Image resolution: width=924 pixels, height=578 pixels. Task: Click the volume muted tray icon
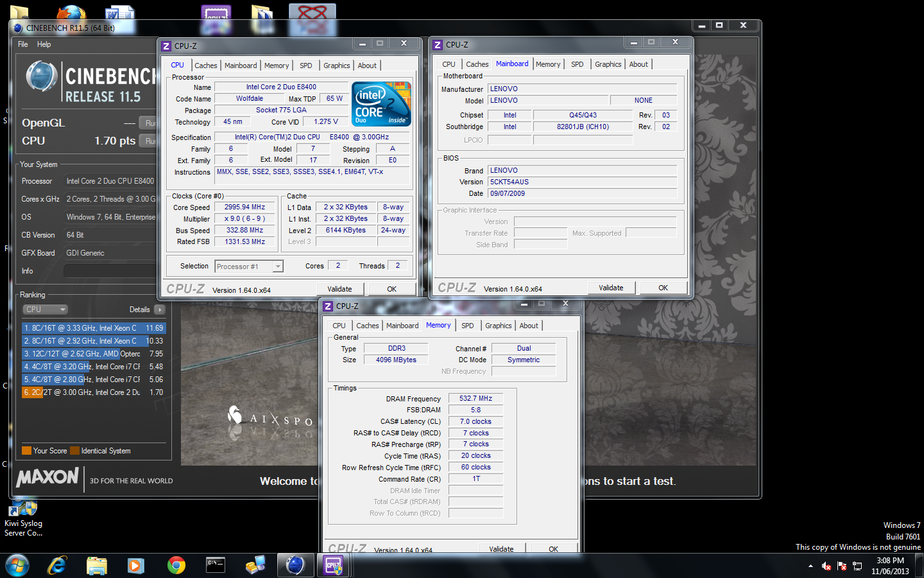pos(826,566)
